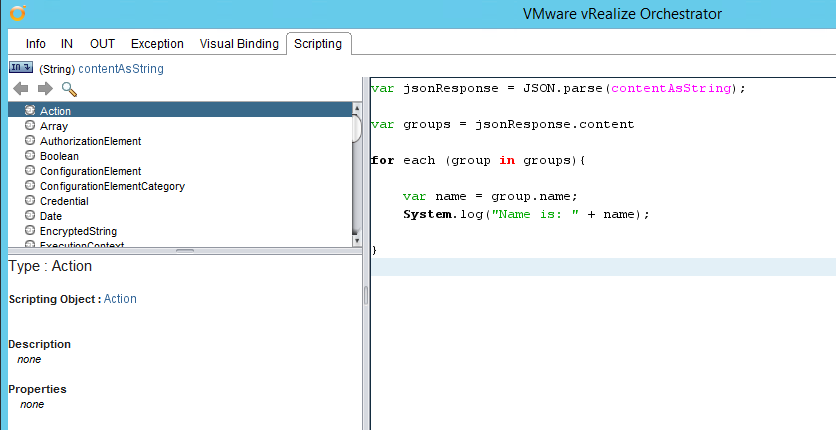Click the ConfigurationElementCategory type icon
Image resolution: width=836 pixels, height=430 pixels.
[x=30, y=185]
